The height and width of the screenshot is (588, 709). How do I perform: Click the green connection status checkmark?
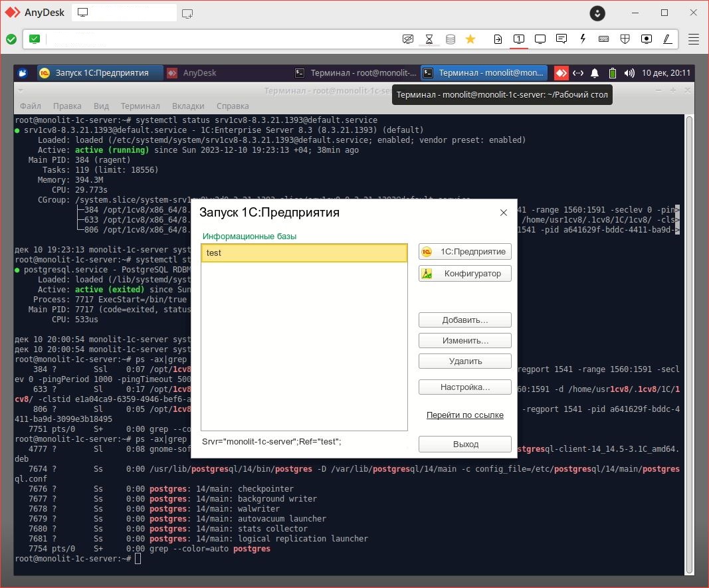click(11, 39)
